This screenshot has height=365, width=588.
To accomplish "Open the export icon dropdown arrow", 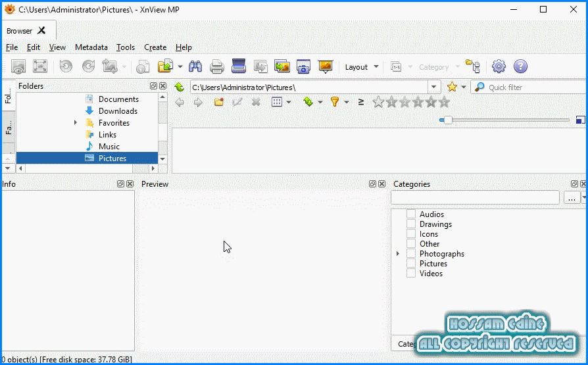I will click(x=180, y=67).
